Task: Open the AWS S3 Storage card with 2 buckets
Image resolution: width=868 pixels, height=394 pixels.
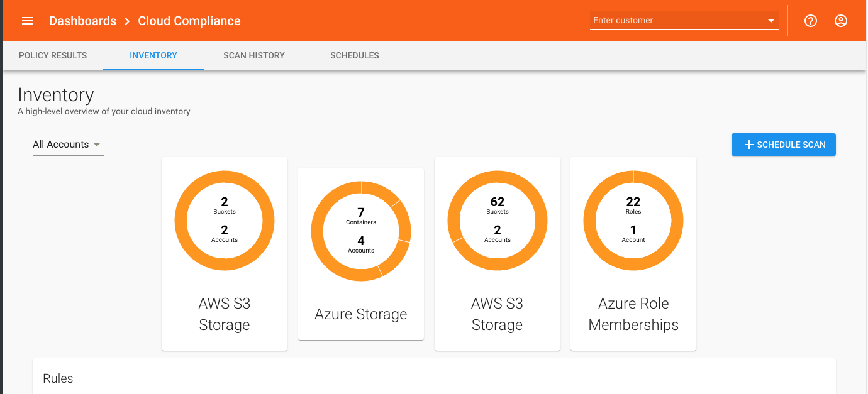Action: click(x=225, y=254)
